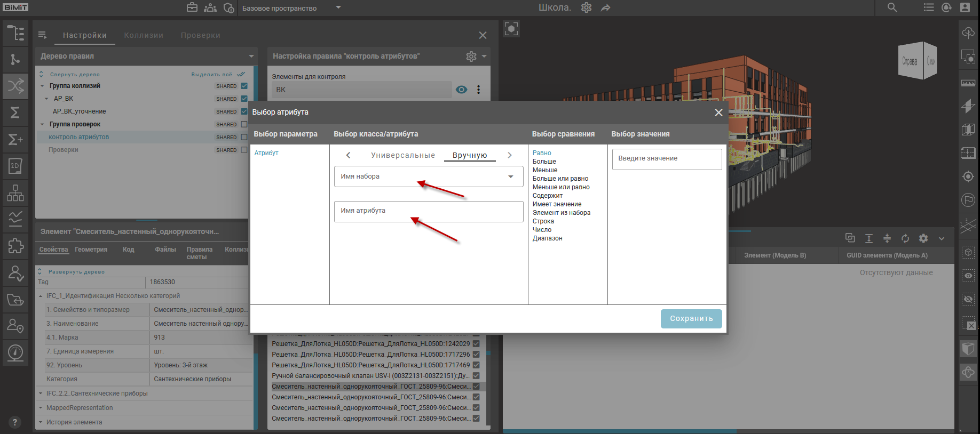
Task: Open project settings gear next to Школа
Action: [586, 7]
